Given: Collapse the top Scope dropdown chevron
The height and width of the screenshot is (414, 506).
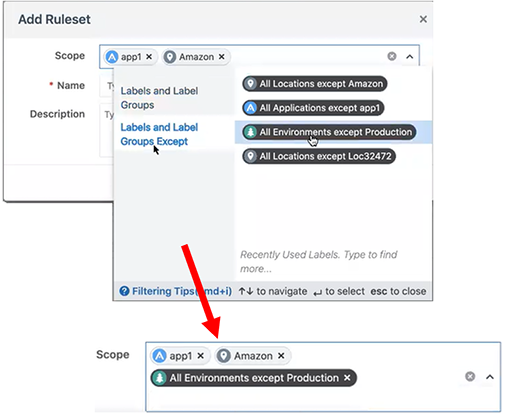Looking at the screenshot, I should coord(410,57).
